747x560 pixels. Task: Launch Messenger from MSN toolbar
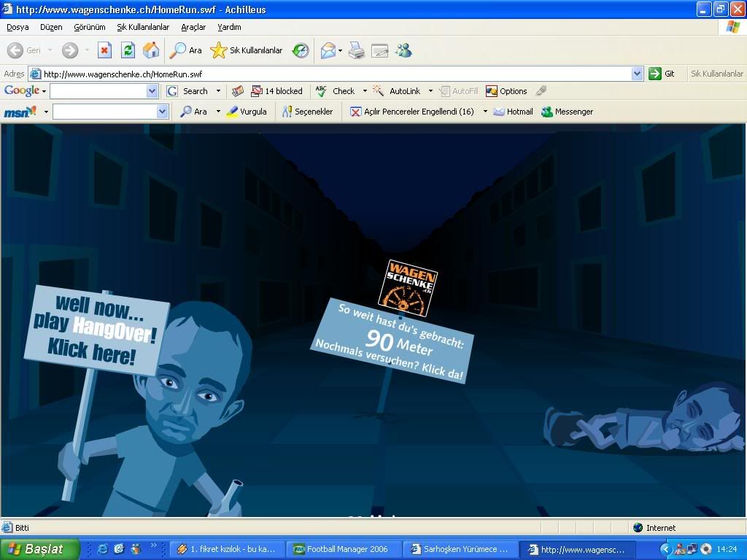tap(568, 112)
